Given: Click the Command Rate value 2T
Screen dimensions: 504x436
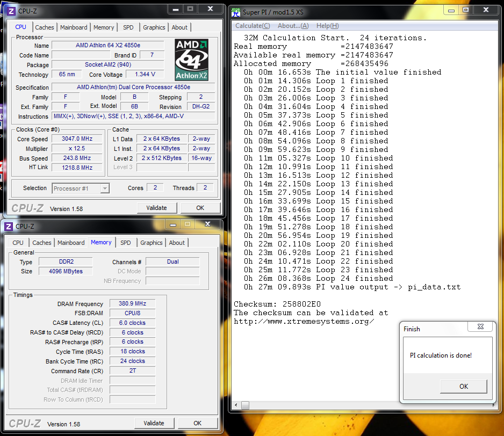Looking at the screenshot, I should tap(132, 371).
